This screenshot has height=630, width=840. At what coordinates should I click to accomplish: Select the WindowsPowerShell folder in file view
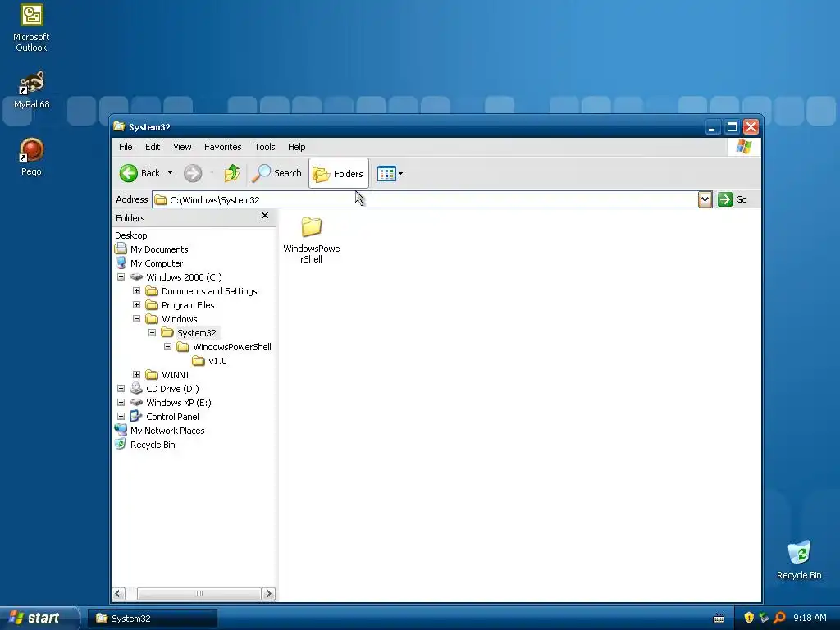(311, 240)
